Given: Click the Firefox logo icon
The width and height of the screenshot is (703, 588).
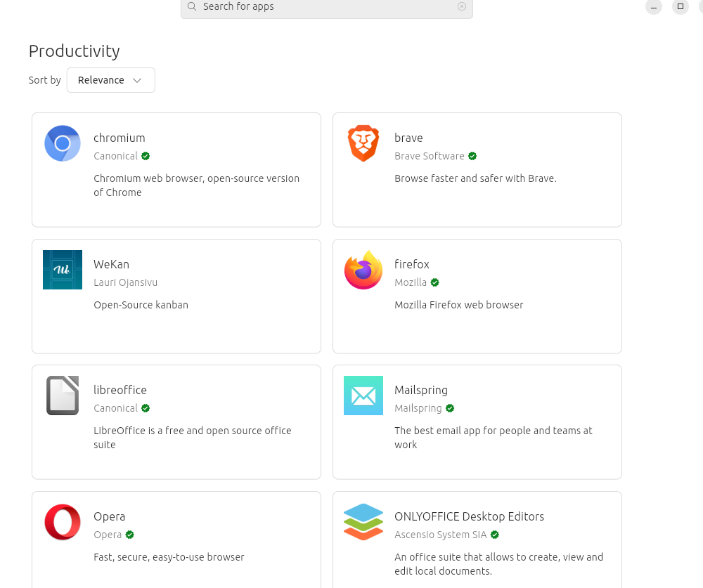Looking at the screenshot, I should coord(363,270).
